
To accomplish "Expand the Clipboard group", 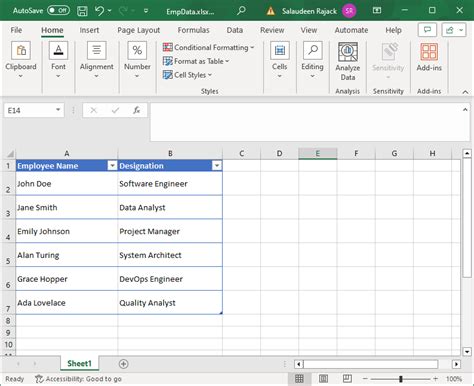I will coord(21,60).
